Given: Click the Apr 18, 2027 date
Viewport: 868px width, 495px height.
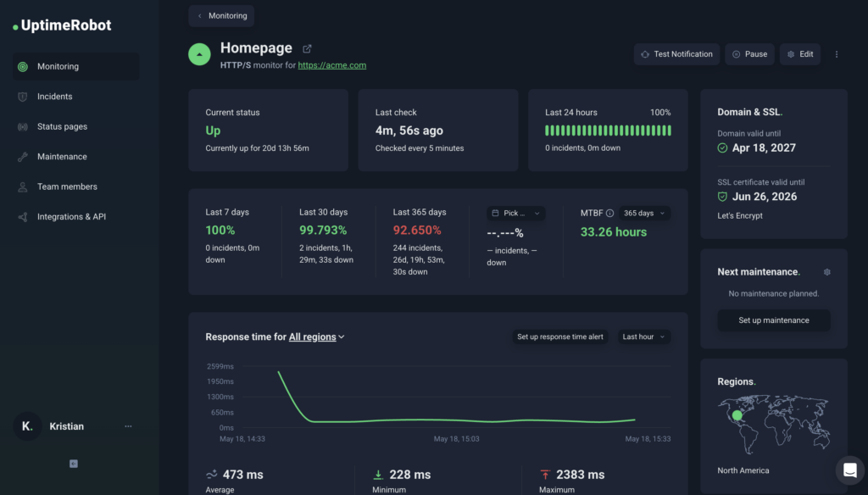Looking at the screenshot, I should coord(764,147).
